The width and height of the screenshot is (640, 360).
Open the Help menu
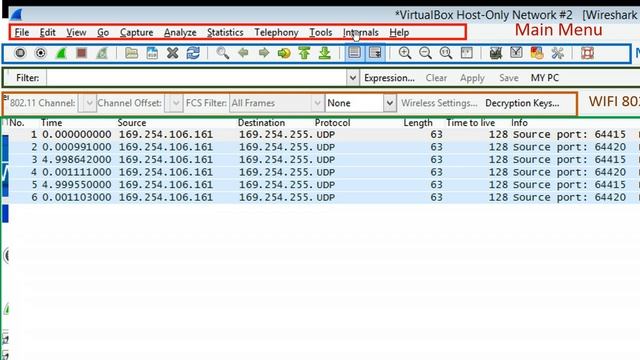pos(399,32)
